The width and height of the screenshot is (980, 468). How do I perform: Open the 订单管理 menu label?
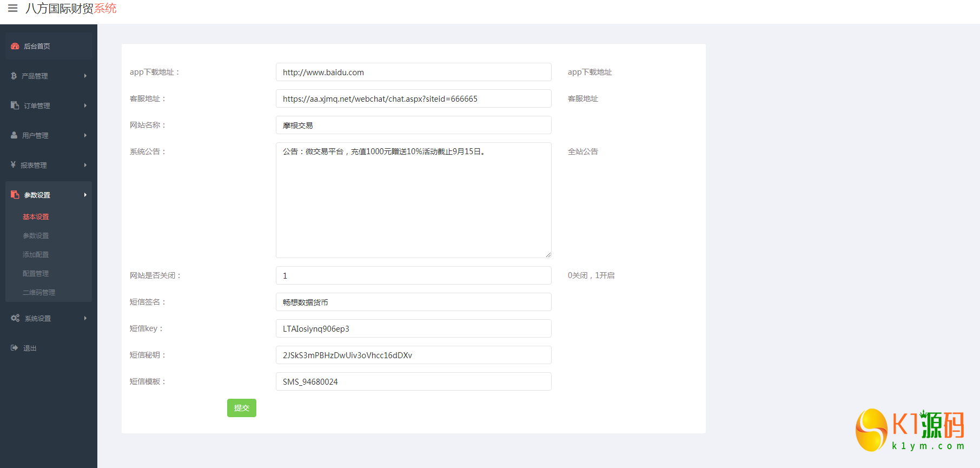pos(37,106)
